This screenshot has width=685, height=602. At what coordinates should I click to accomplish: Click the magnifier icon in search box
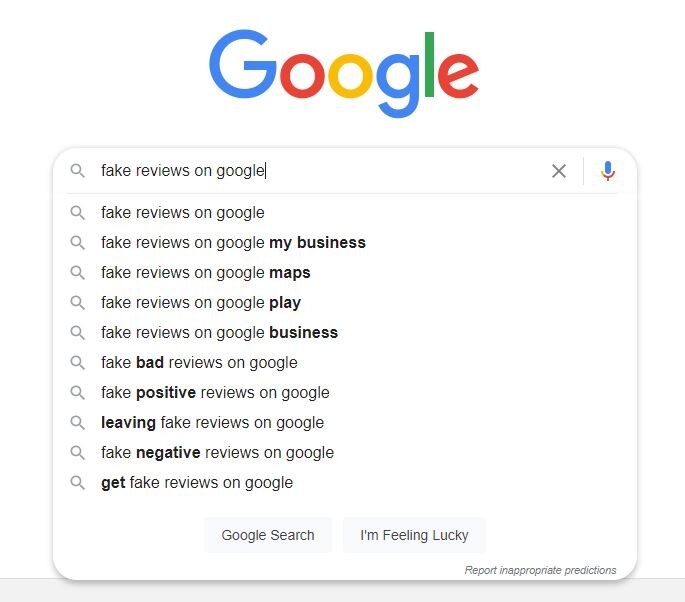point(77,171)
